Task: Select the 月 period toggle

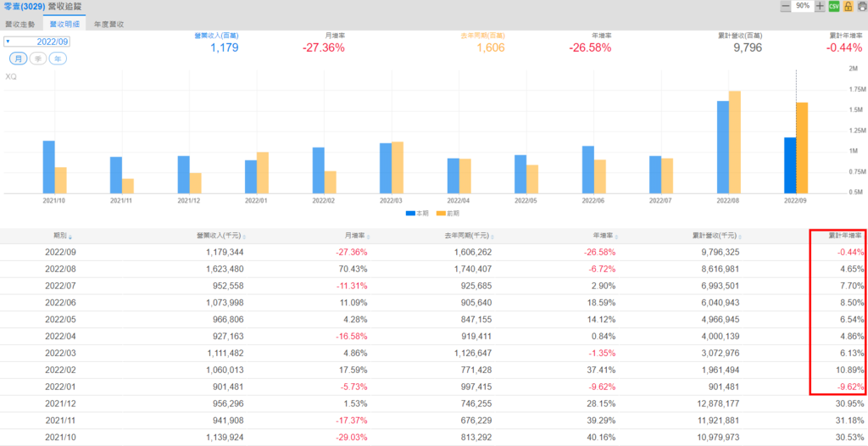Action: coord(19,59)
